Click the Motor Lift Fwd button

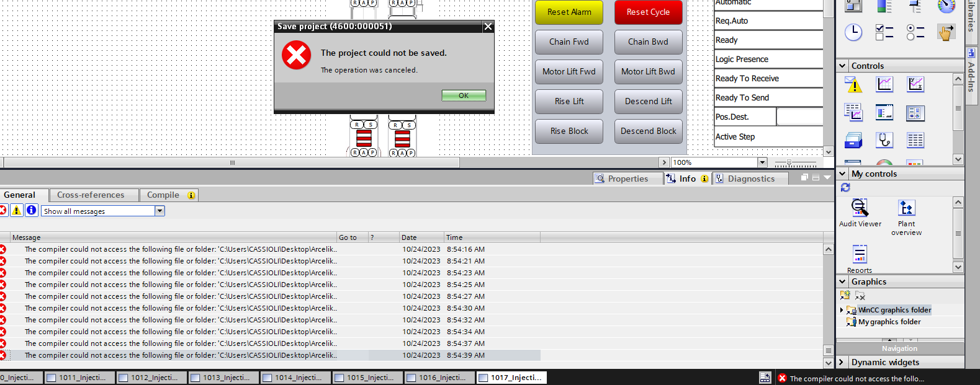coord(569,72)
